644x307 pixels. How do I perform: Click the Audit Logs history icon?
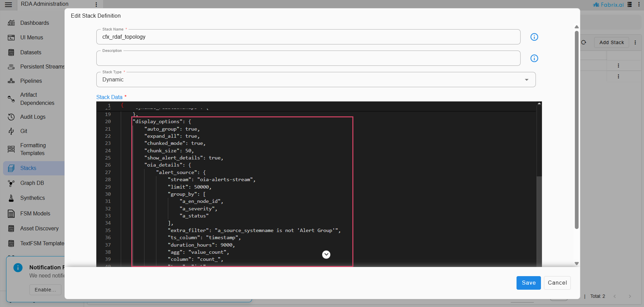click(11, 117)
